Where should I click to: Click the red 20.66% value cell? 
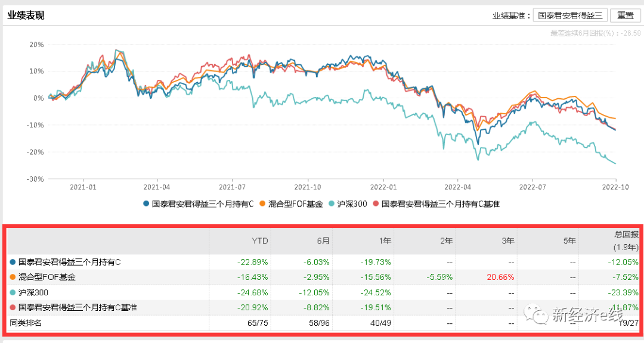(500, 277)
